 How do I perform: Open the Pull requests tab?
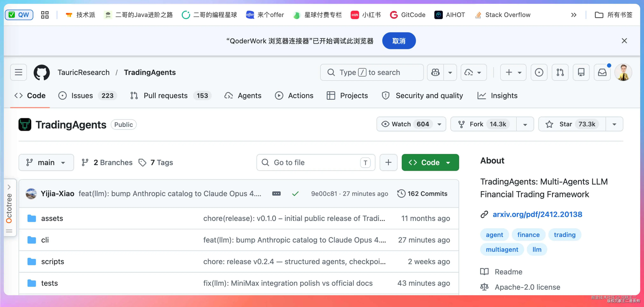[x=171, y=96]
